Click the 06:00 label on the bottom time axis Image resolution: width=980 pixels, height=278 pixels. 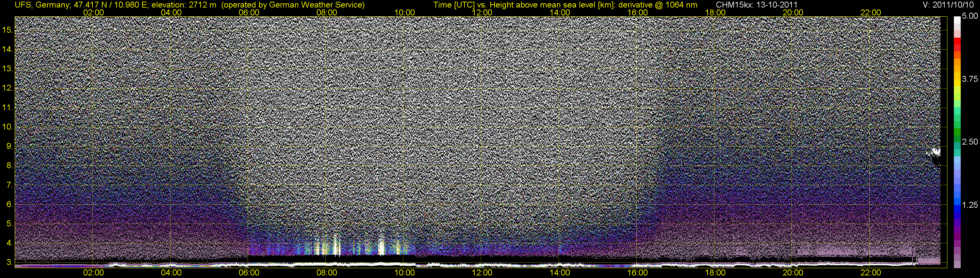249,273
